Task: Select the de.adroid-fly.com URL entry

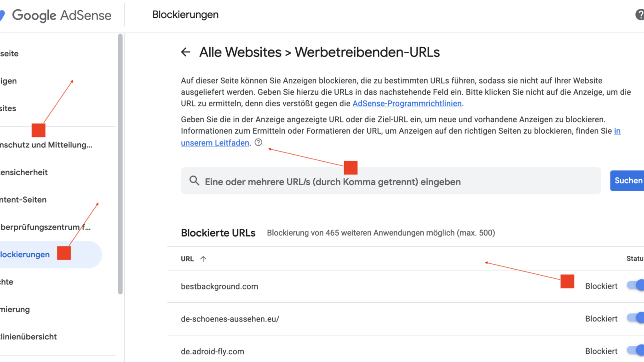Action: [x=213, y=351]
